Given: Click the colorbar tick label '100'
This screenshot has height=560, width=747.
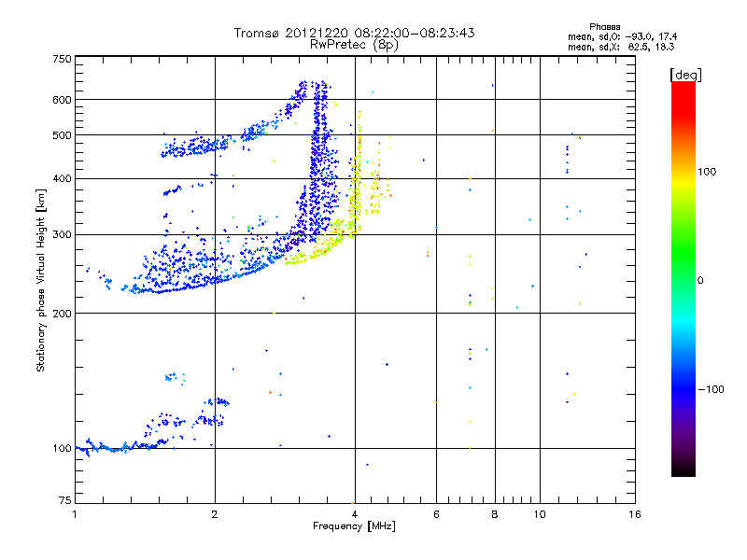Looking at the screenshot, I should (707, 172).
